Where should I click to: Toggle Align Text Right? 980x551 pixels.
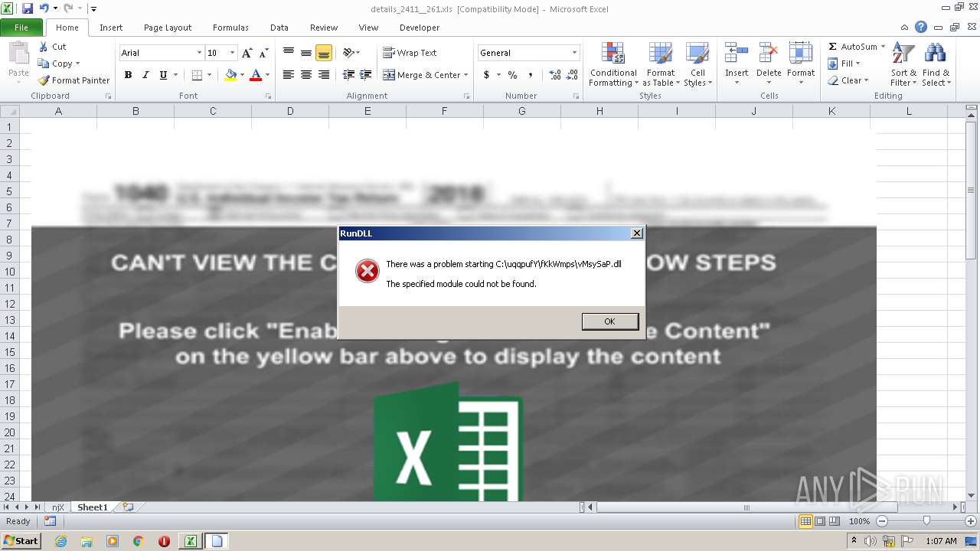point(324,75)
